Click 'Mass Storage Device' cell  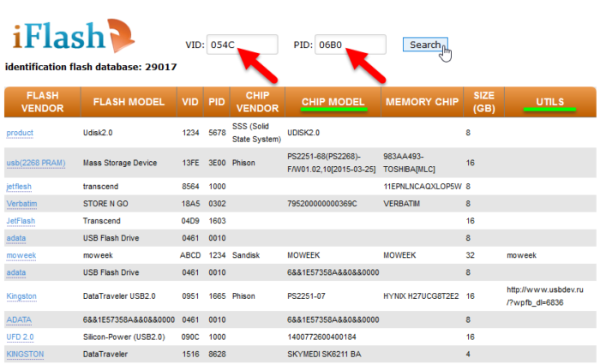pyautogui.click(x=120, y=163)
